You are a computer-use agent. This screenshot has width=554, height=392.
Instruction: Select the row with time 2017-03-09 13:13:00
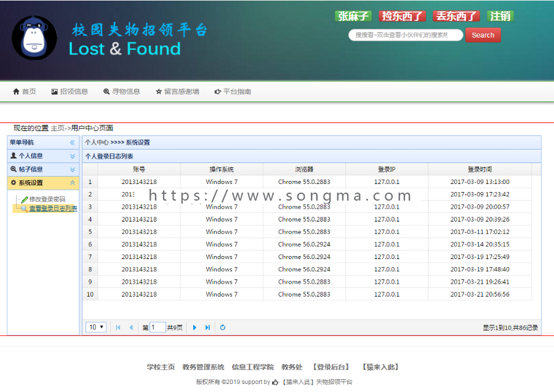[307, 182]
